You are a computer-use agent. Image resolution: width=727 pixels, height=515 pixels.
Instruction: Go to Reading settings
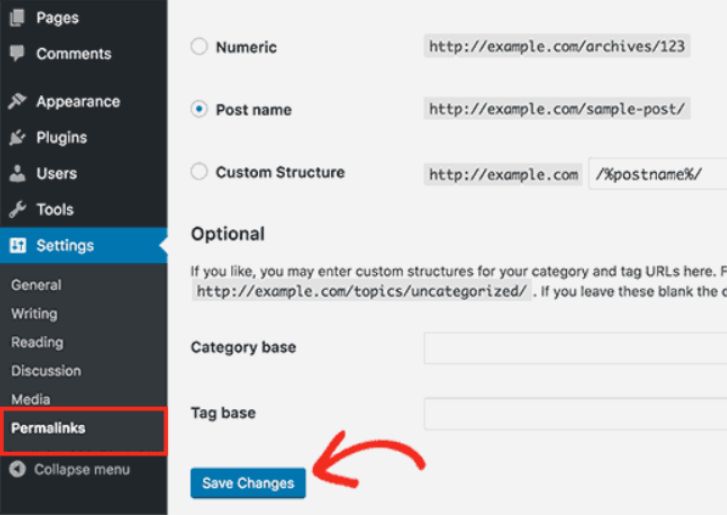click(37, 342)
